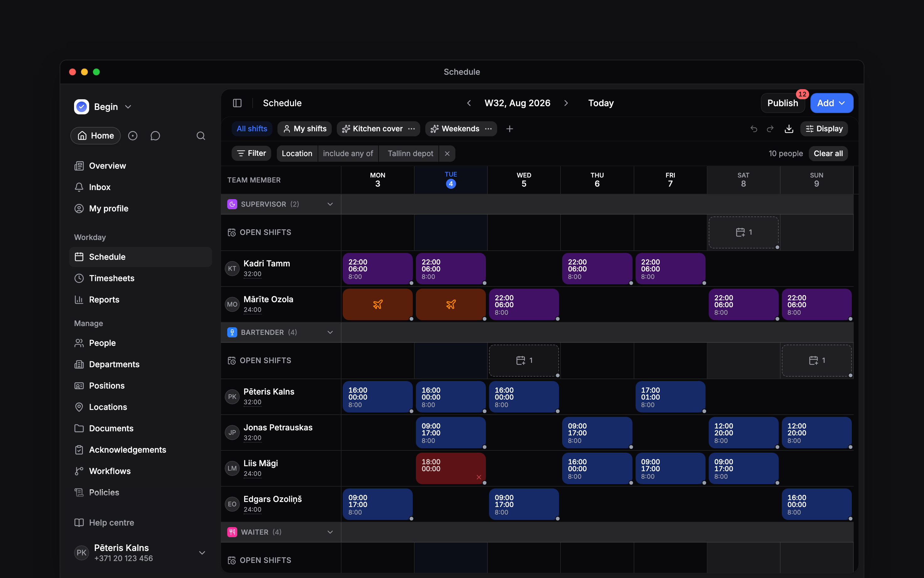Image resolution: width=924 pixels, height=578 pixels.
Task: Open Kadri Tamm's Monday 22:00 shift
Action: point(377,268)
